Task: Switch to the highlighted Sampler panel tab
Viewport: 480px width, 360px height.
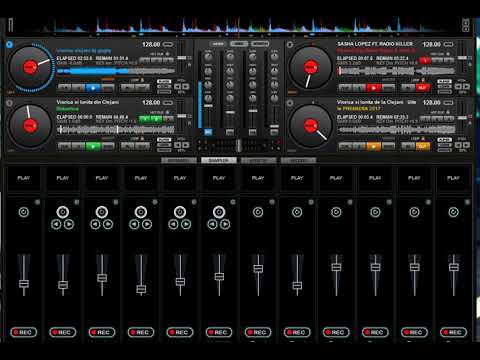Action: coord(219,160)
